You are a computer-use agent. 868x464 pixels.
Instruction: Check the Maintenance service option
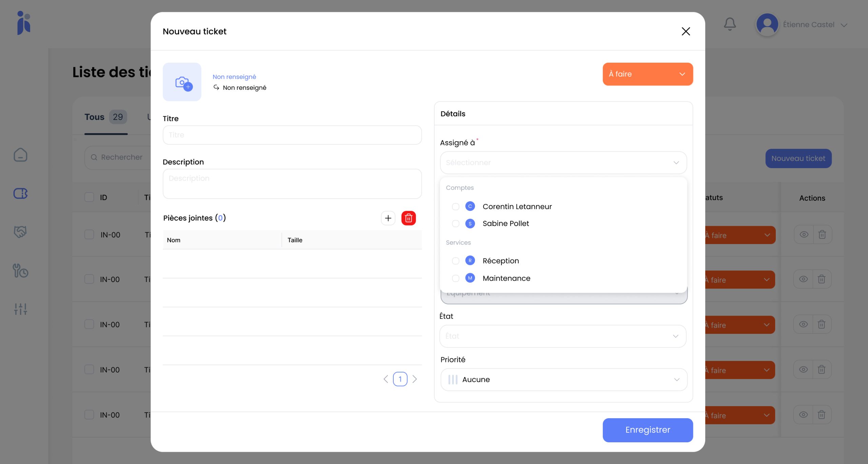(455, 278)
